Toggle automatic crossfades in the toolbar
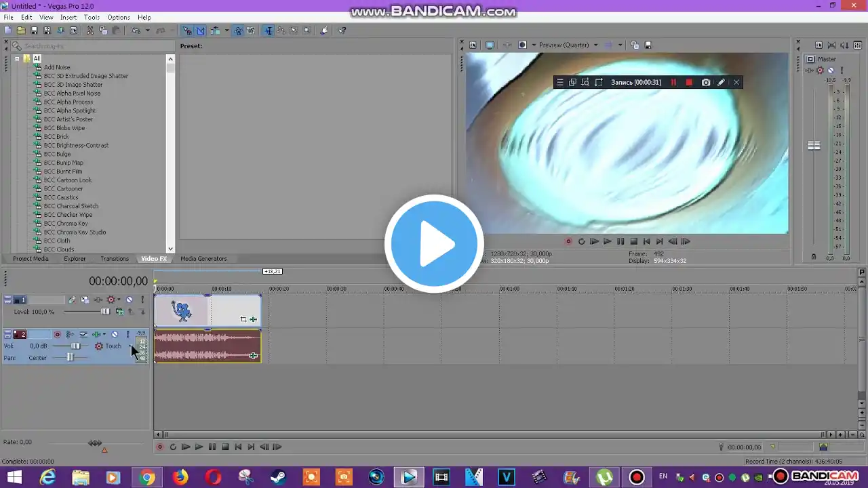The width and height of the screenshot is (868, 488). pyautogui.click(x=201, y=30)
